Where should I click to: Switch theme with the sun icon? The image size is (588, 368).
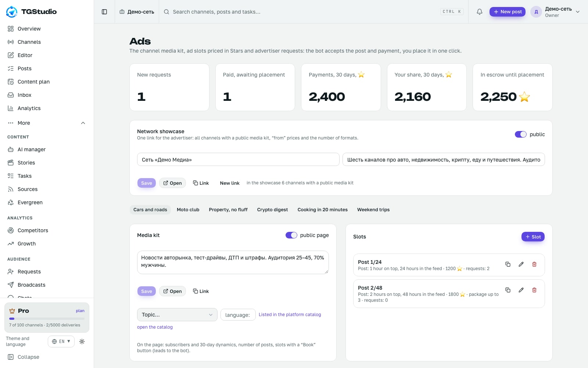tap(82, 342)
